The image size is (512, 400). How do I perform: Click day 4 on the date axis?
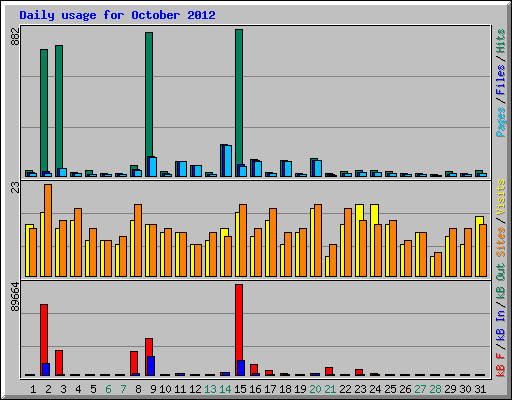78,389
